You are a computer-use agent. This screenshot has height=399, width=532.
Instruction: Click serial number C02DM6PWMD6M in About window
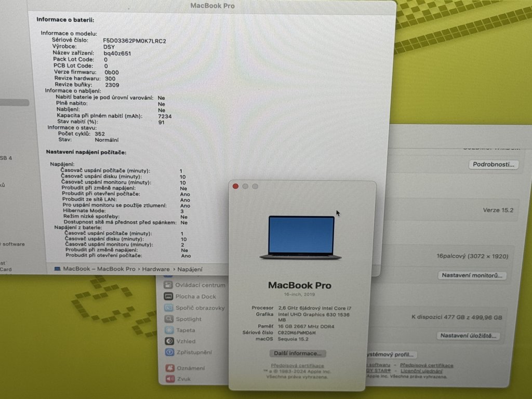(x=297, y=333)
